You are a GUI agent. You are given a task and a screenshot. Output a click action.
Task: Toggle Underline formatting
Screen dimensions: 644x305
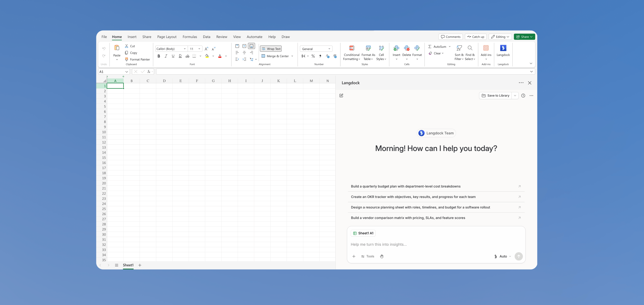point(173,56)
